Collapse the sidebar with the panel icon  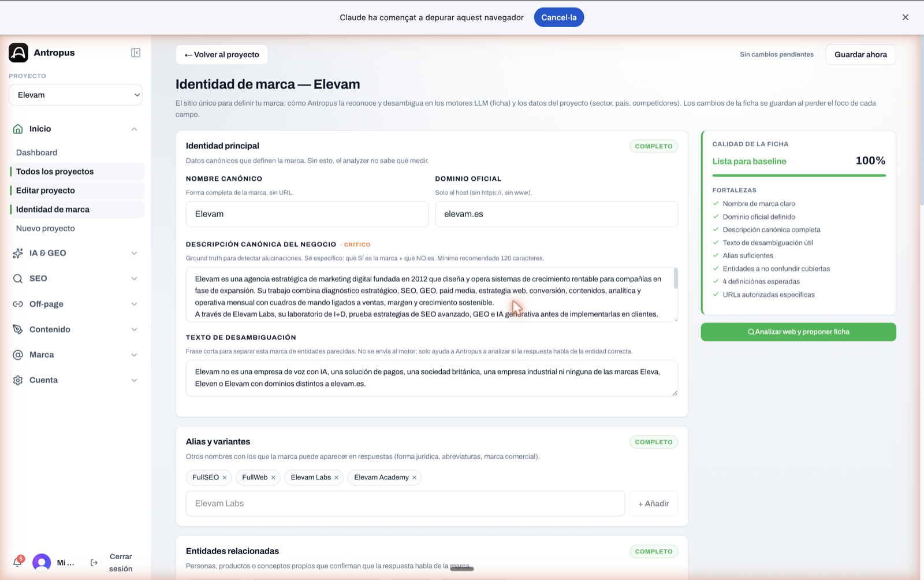136,53
